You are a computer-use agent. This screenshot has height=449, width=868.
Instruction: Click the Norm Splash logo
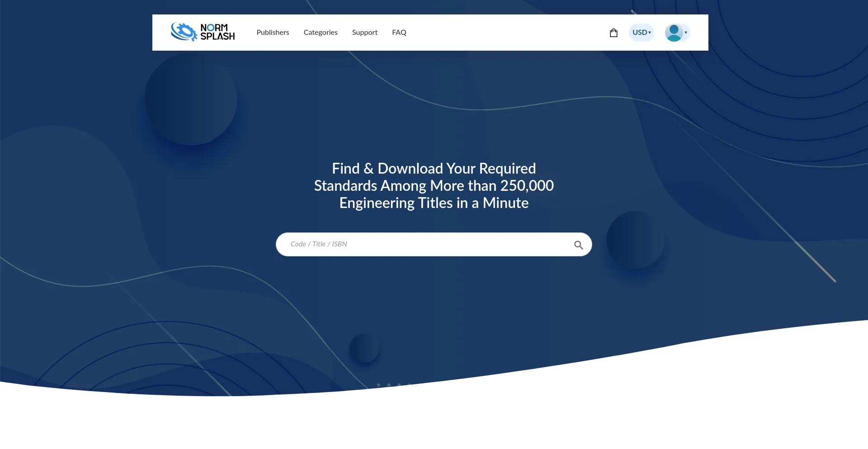tap(203, 32)
